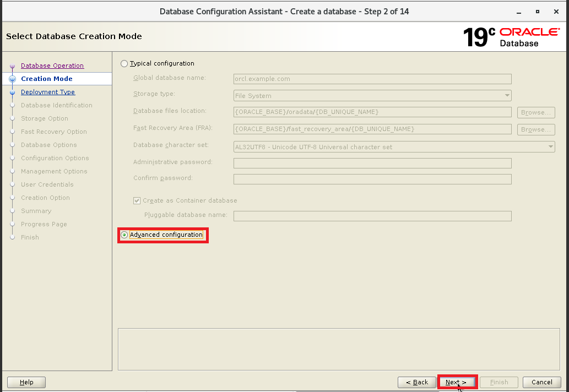Click the Database Options step
The image size is (569, 392).
[49, 145]
